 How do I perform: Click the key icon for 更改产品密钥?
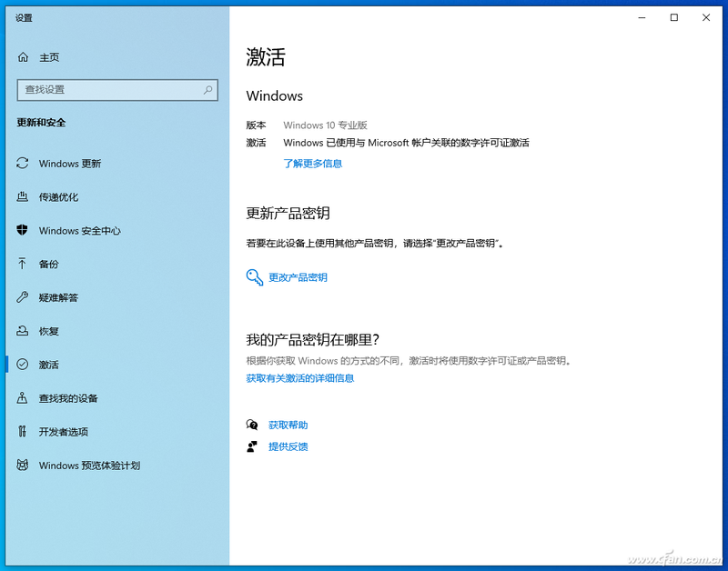[255, 277]
